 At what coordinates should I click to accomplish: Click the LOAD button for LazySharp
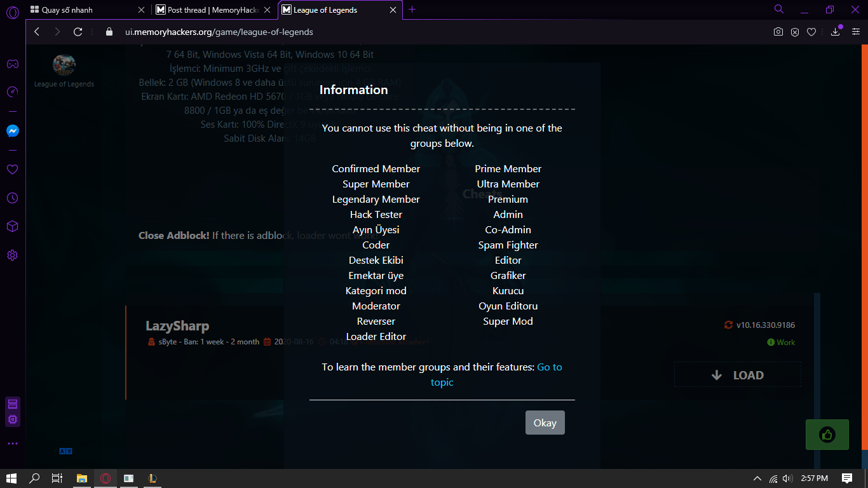point(737,375)
